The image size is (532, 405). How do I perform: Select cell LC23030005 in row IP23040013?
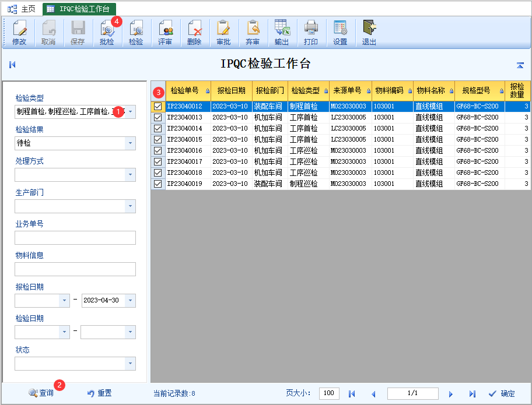(351, 117)
